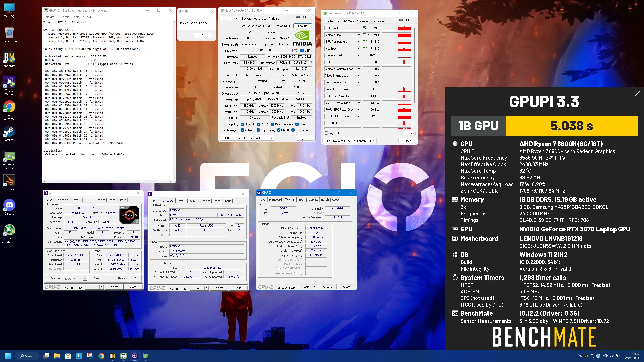
Task: Click Reset button in GPU-Z Sensors
Action: (410, 133)
